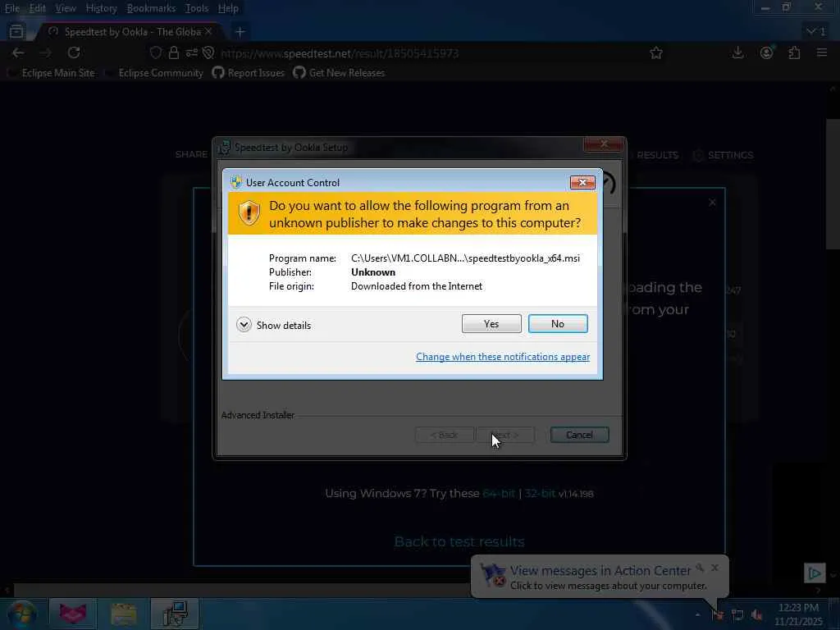840x630 pixels.
Task: Open the browser hamburger application menu
Action: click(822, 53)
